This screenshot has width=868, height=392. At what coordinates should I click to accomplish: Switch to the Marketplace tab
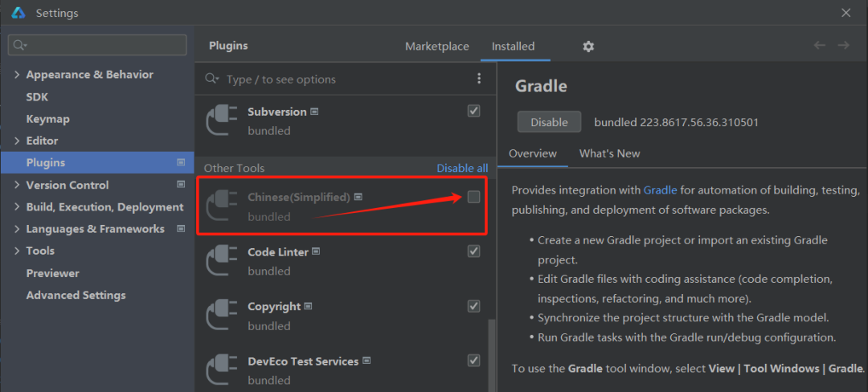(436, 47)
